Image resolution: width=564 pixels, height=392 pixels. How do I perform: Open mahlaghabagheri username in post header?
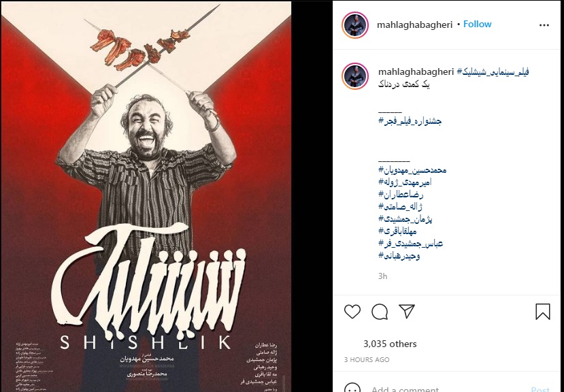coord(415,24)
